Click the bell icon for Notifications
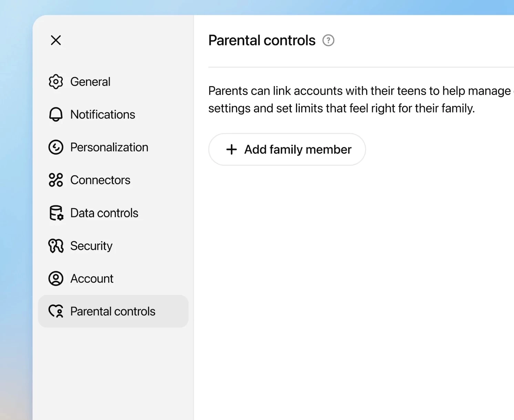 (56, 115)
